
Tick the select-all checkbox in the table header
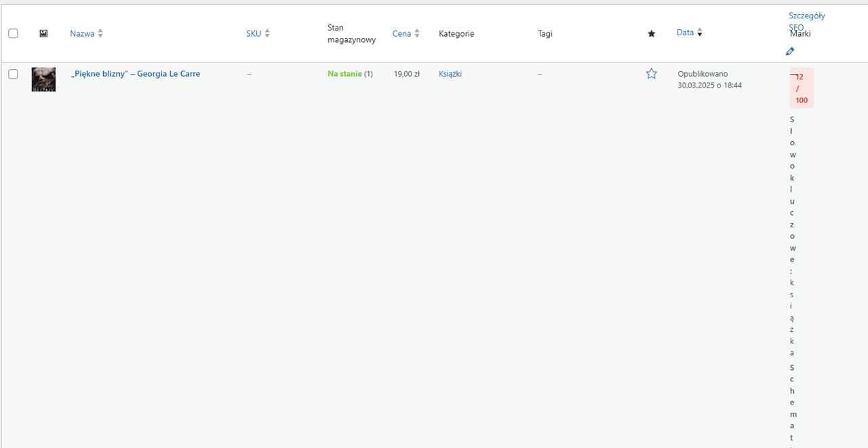13,33
